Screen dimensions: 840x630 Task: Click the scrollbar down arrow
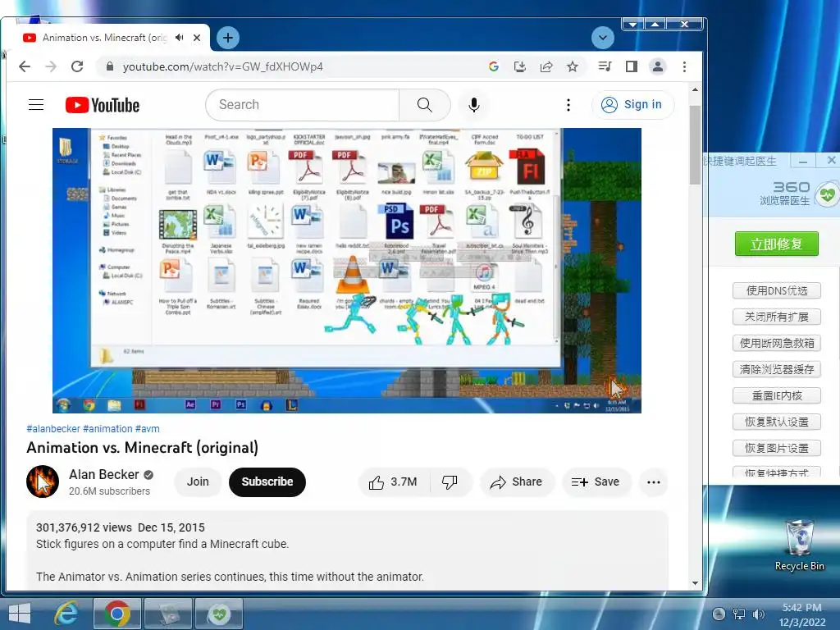point(695,583)
